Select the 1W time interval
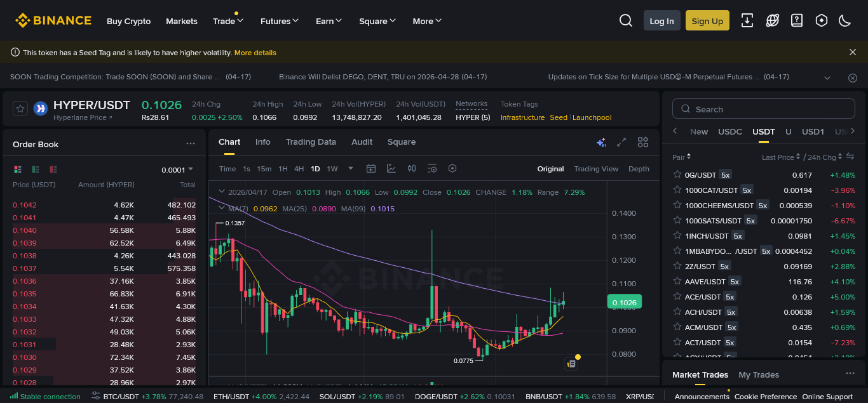Image resolution: width=868 pixels, height=403 pixels. (332, 169)
